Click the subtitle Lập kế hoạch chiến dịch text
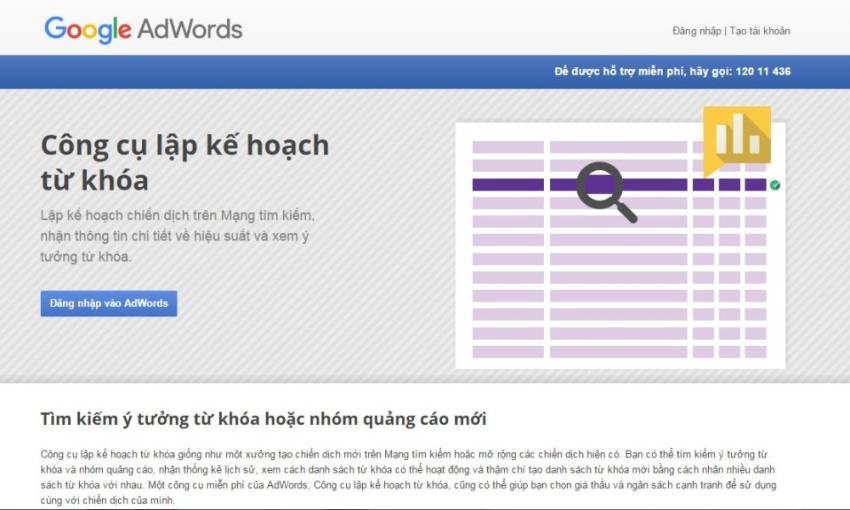The width and height of the screenshot is (850, 510). click(x=177, y=236)
